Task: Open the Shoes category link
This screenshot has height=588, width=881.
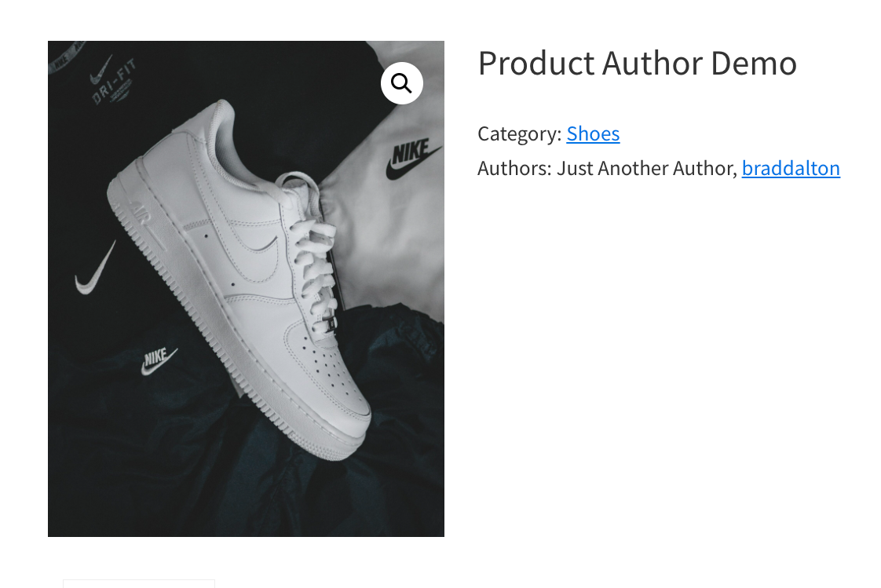Action: (x=593, y=133)
